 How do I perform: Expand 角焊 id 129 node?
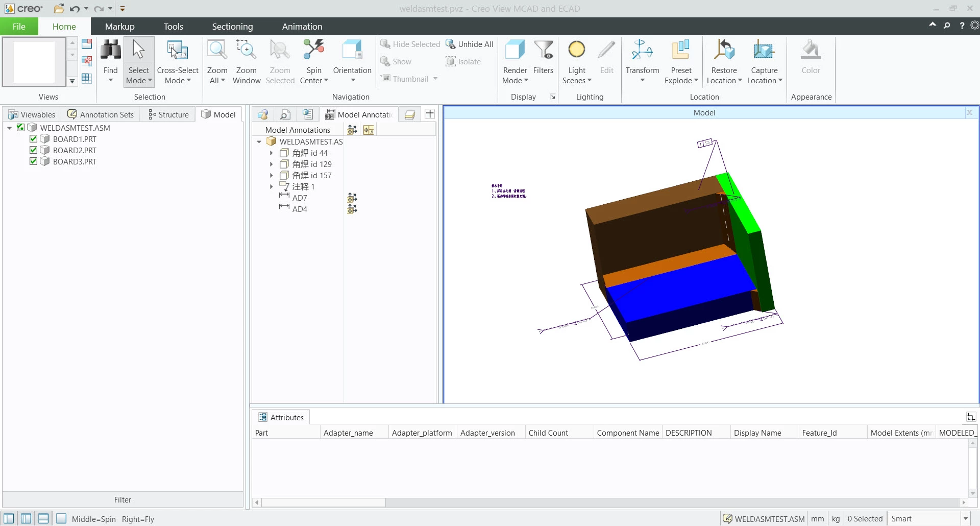click(x=272, y=164)
